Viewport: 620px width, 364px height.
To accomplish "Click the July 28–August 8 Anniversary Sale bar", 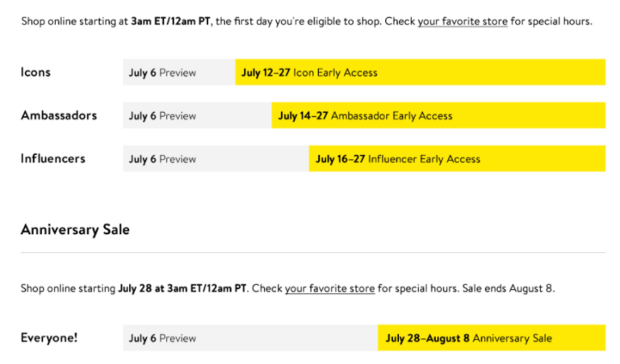I will click(492, 338).
